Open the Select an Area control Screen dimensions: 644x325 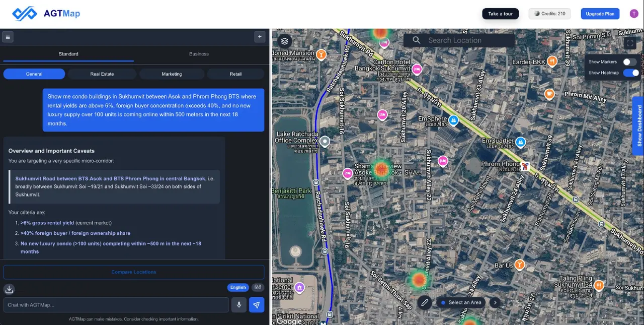coord(461,303)
